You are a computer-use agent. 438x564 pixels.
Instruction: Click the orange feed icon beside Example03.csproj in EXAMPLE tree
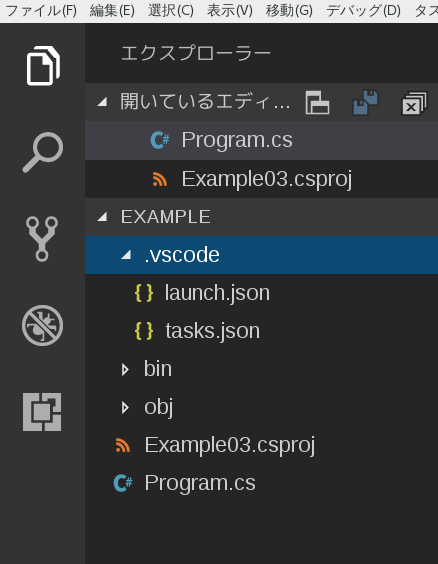click(123, 445)
